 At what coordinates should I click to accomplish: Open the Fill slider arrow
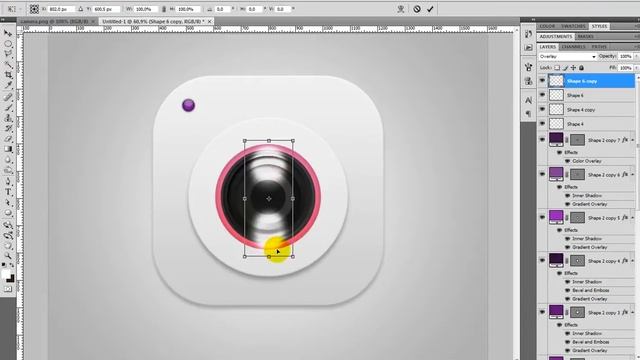[x=636, y=68]
